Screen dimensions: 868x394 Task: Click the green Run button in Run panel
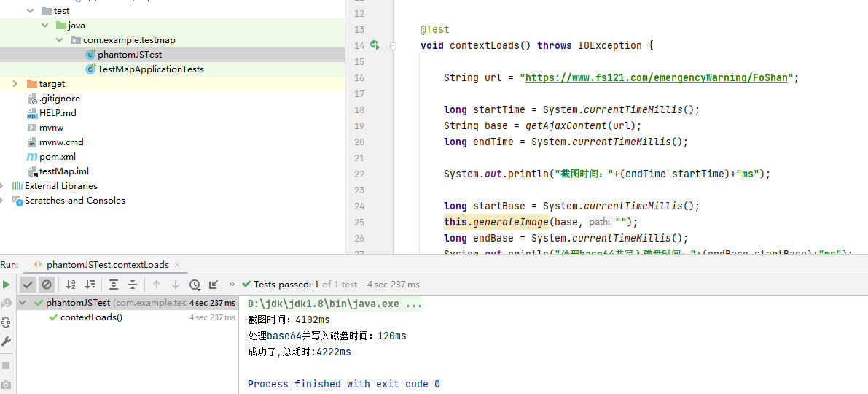pyautogui.click(x=7, y=285)
